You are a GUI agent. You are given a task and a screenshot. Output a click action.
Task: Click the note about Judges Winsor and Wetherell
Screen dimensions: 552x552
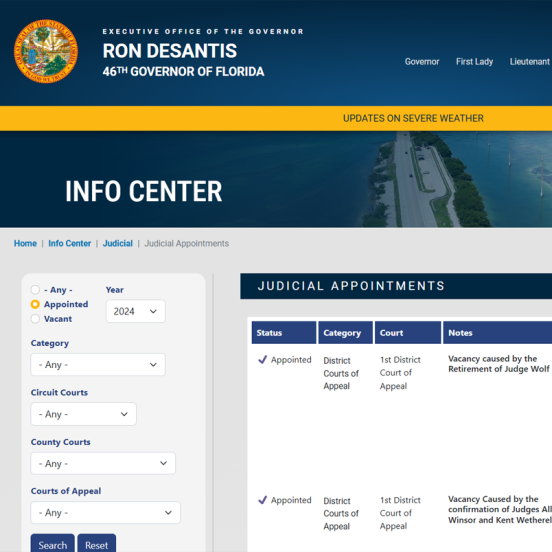point(500,509)
